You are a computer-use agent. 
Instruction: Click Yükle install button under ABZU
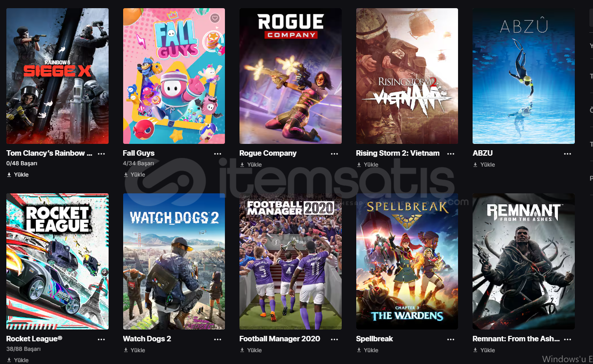pos(484,165)
